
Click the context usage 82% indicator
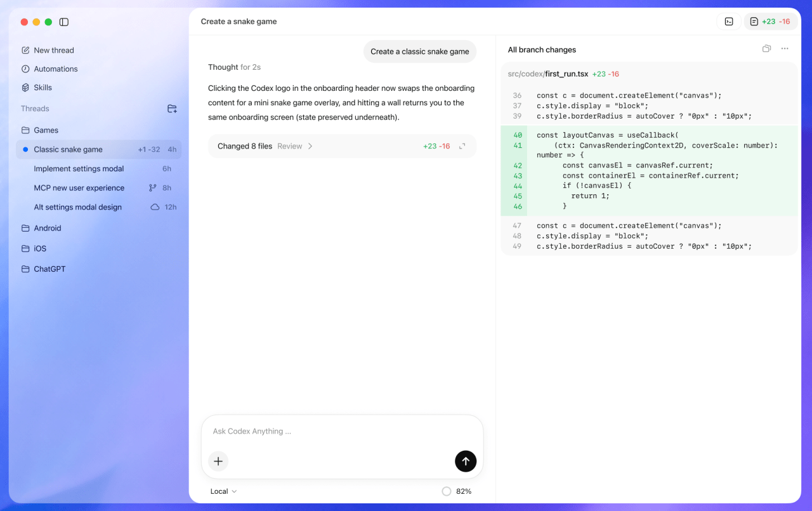[457, 491]
